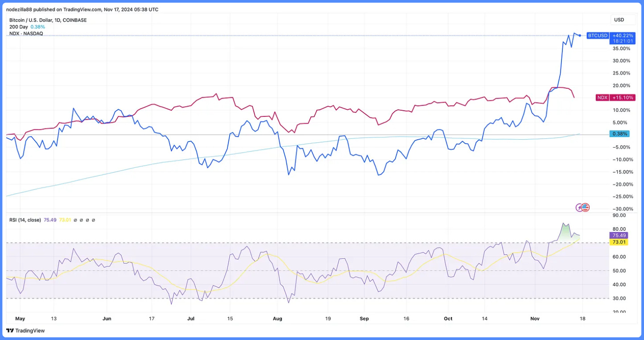Screen dimensions: 644x340
Task: Click the yellow 73.01 value in RSI legend
Action: (65, 220)
